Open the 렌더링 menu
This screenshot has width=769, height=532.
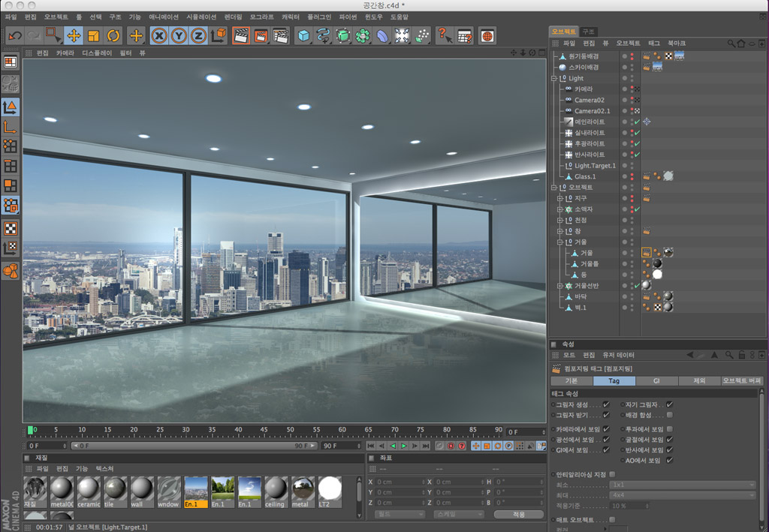pos(233,17)
